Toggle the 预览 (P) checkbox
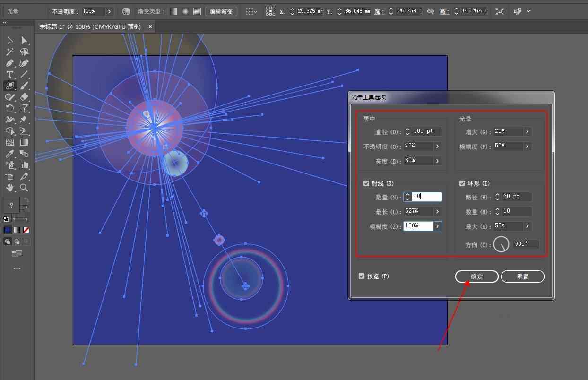 pos(362,276)
